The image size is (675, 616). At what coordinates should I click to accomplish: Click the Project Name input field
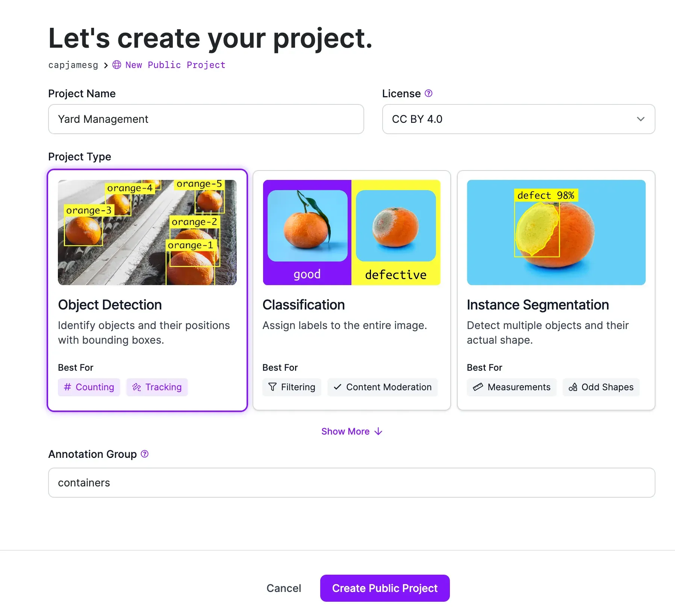206,119
